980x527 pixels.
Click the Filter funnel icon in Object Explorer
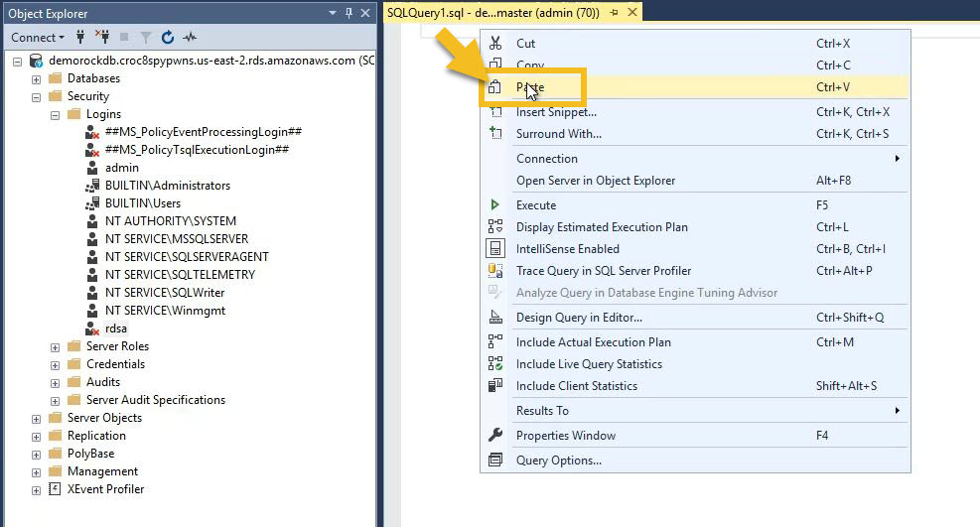coord(146,38)
